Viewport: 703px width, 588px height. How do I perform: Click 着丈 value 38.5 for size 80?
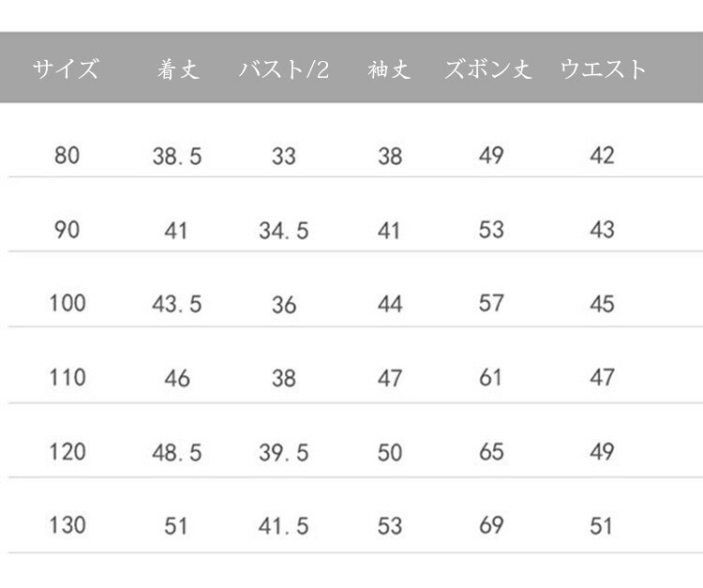[x=177, y=156]
